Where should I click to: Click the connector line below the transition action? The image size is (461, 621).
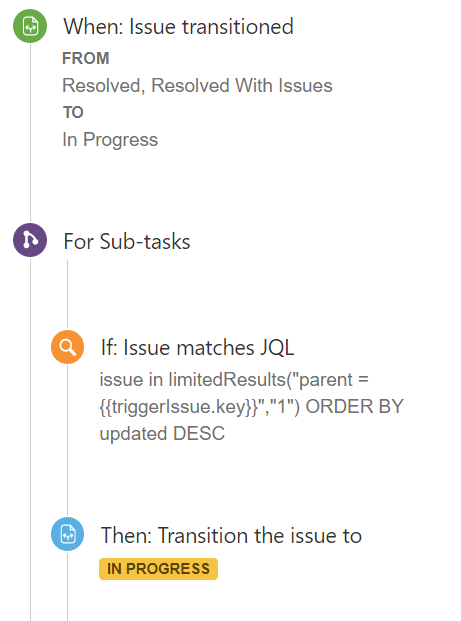pyautogui.click(x=67, y=586)
